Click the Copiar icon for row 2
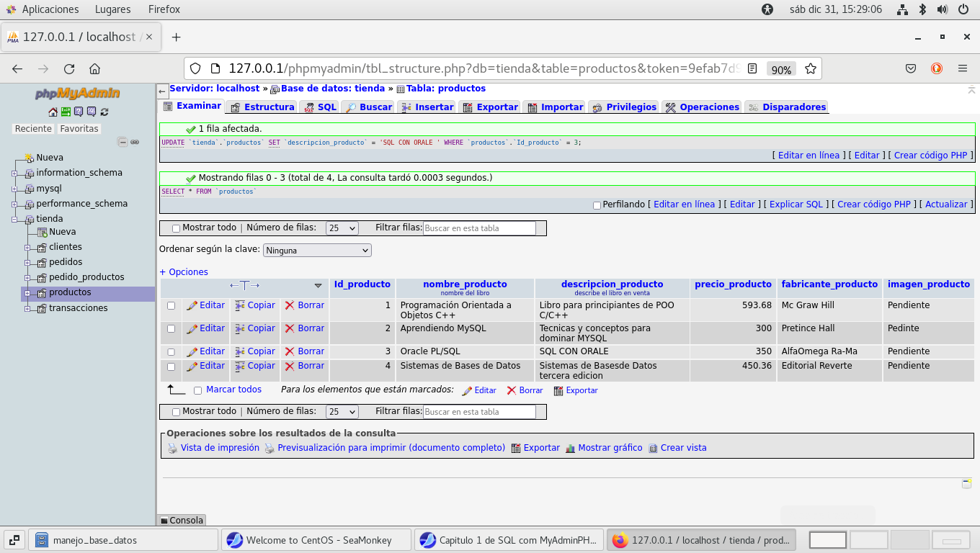980x553 pixels. (x=240, y=328)
